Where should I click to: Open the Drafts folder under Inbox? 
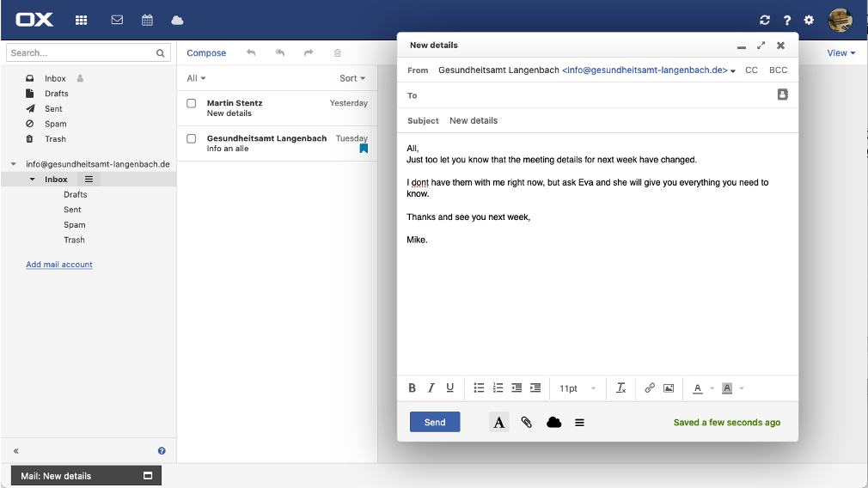tap(75, 195)
